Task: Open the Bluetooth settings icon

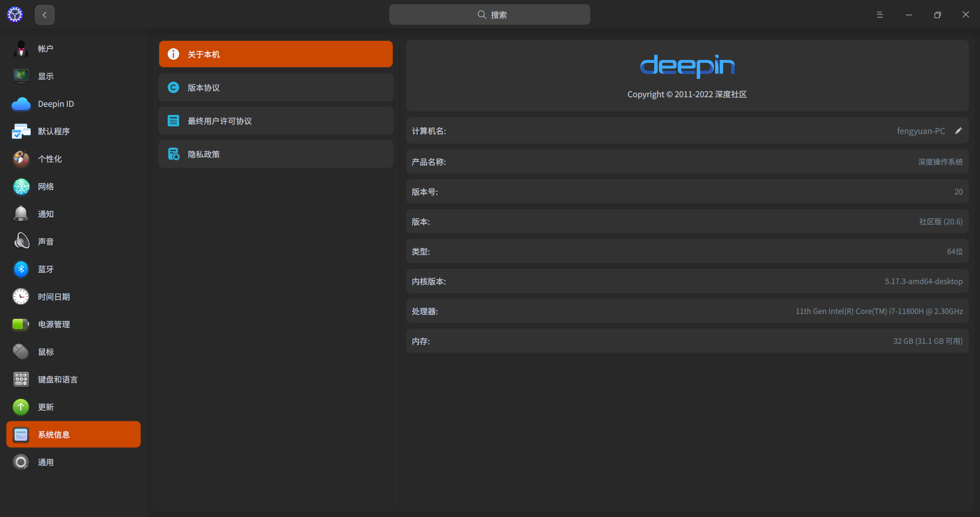Action: [21, 269]
